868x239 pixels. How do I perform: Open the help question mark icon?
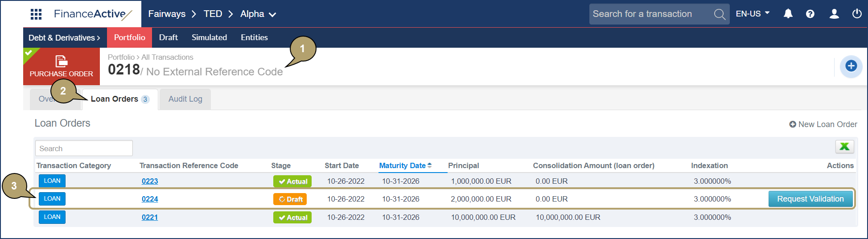coord(810,14)
